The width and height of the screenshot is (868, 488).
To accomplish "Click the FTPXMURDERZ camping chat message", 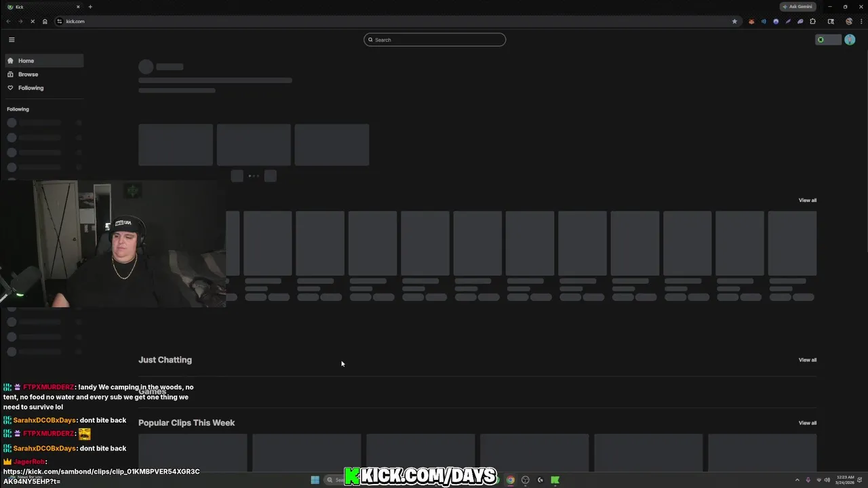I will coord(98,397).
